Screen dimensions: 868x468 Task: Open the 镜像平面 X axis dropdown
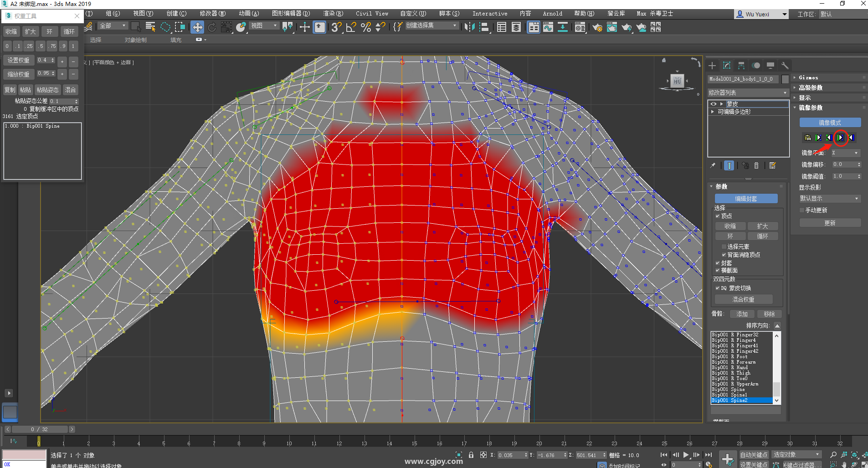click(x=846, y=153)
